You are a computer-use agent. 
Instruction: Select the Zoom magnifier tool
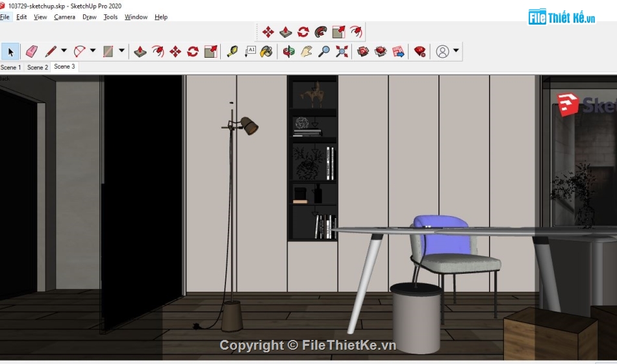(x=324, y=51)
